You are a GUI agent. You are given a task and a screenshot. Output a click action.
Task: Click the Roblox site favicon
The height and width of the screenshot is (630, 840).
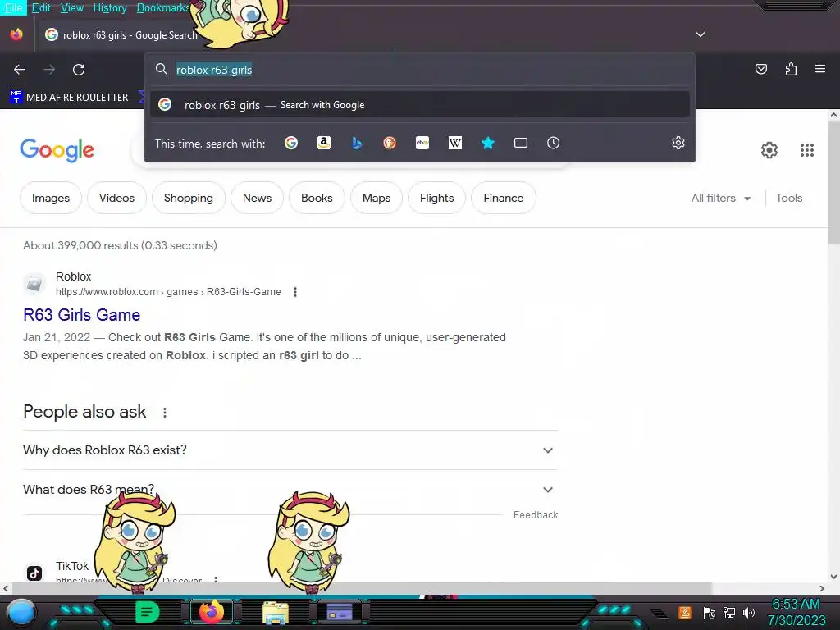(34, 283)
